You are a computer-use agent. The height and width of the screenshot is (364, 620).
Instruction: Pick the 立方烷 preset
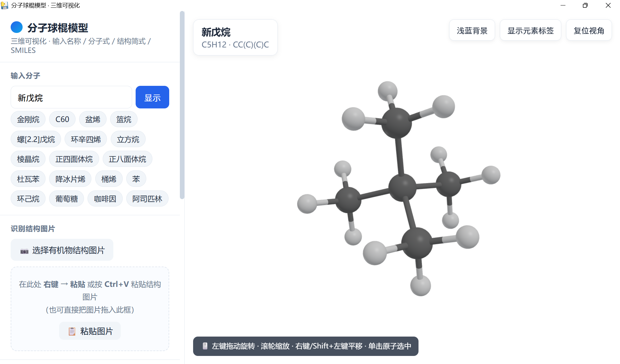pos(128,139)
